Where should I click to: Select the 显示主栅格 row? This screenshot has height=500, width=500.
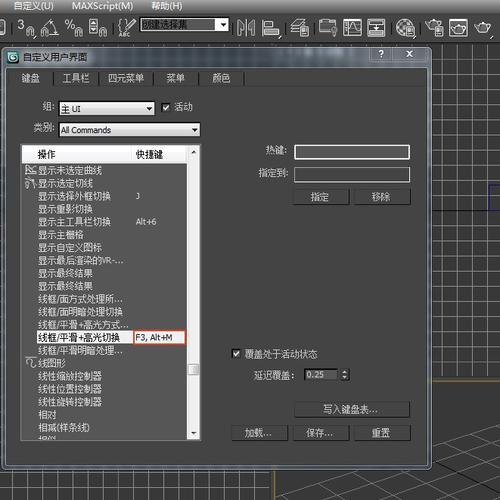click(x=104, y=235)
